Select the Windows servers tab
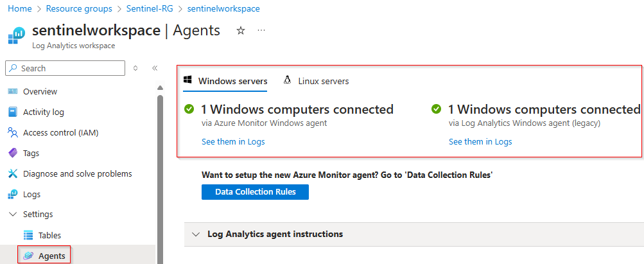644x264 pixels. point(225,81)
